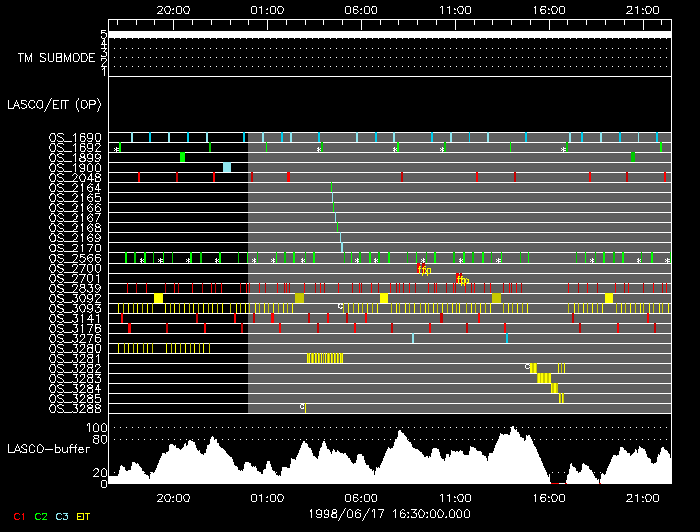Select the blue C3 legend entry
The image size is (700, 532).
(x=63, y=516)
